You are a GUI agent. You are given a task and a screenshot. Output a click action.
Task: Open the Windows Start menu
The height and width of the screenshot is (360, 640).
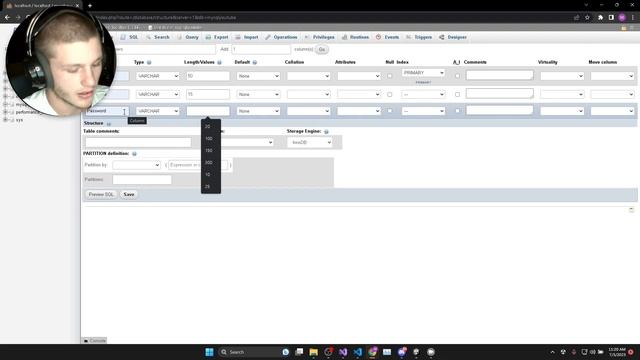[209, 352]
